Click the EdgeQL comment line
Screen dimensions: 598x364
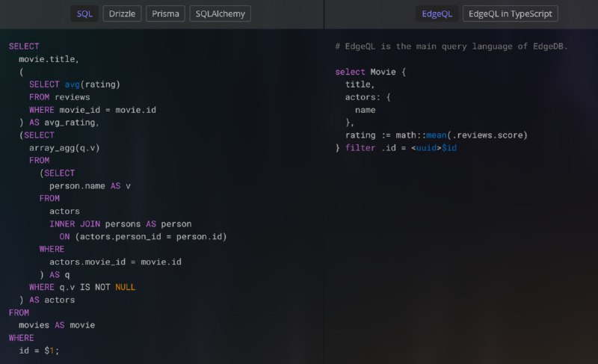click(451, 46)
